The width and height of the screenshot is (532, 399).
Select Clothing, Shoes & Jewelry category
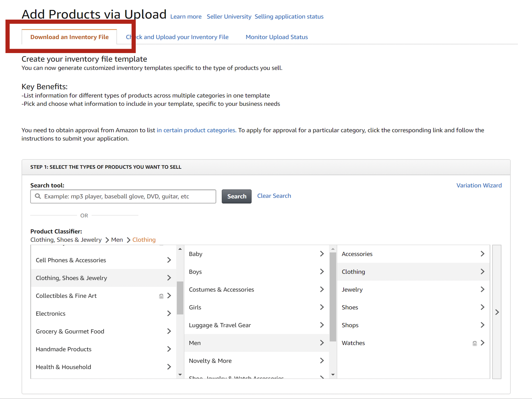pos(103,278)
